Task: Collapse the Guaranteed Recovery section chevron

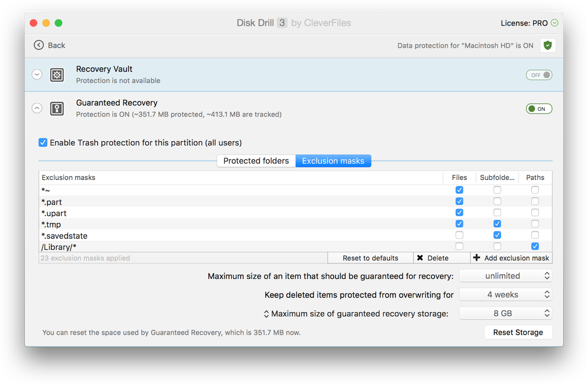Action: 37,108
